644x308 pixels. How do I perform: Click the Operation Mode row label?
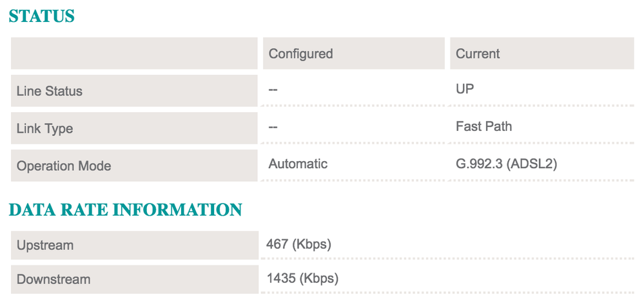(64, 166)
